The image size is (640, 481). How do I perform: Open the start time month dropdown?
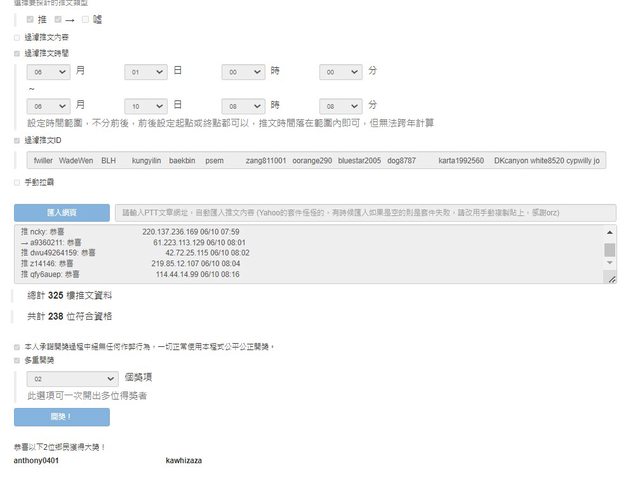(48, 73)
